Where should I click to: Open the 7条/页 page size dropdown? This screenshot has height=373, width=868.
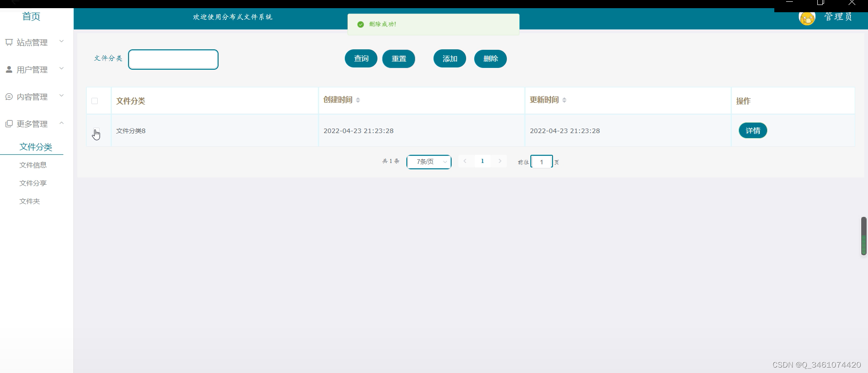point(429,162)
